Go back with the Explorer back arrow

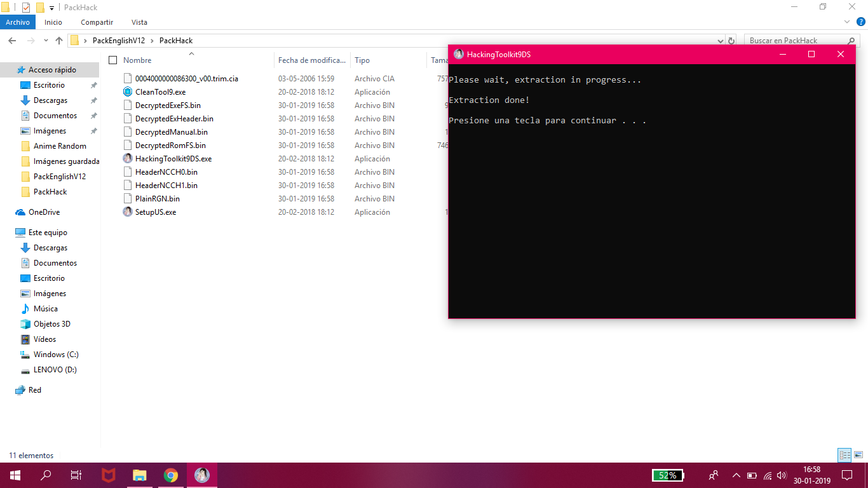tap(11, 41)
